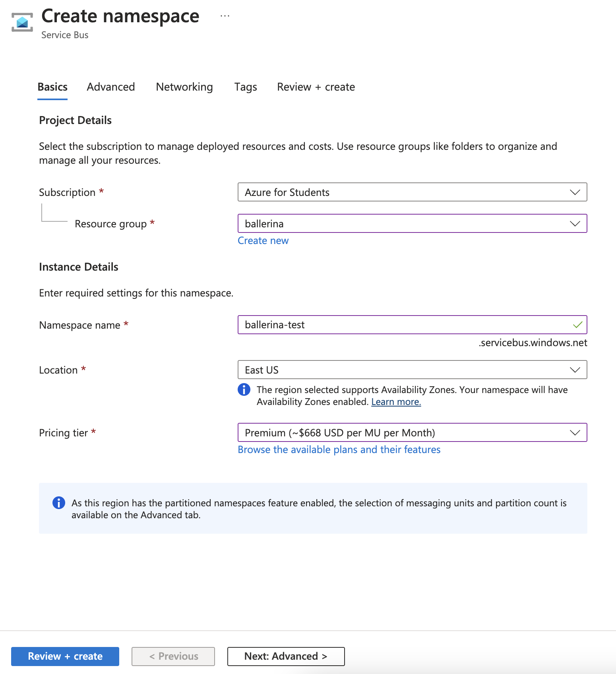The height and width of the screenshot is (674, 616).
Task: Expand the Resource group dropdown
Action: (413, 223)
